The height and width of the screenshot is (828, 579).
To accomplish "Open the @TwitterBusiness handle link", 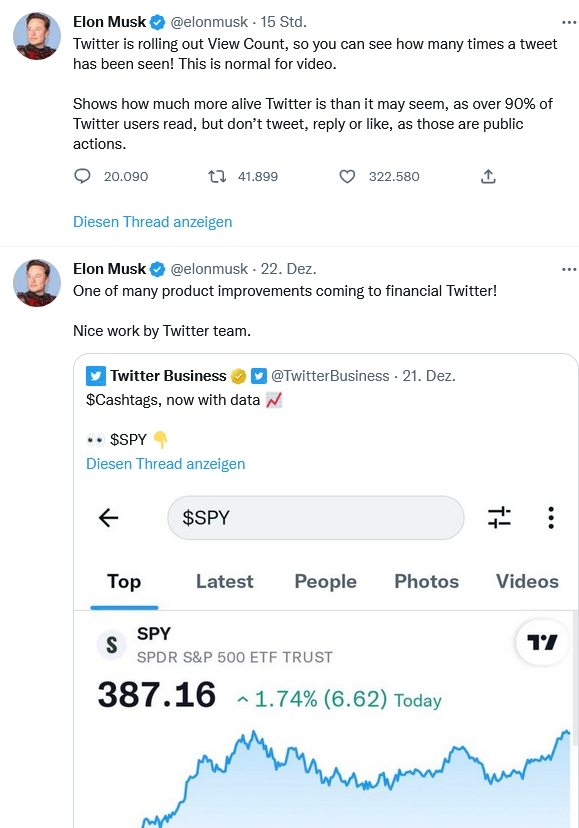I will coord(330,376).
